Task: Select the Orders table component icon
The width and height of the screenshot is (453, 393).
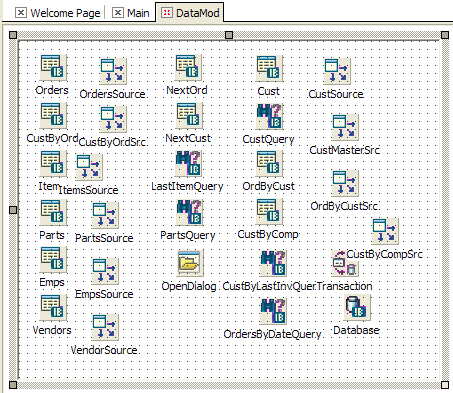Action: (53, 68)
